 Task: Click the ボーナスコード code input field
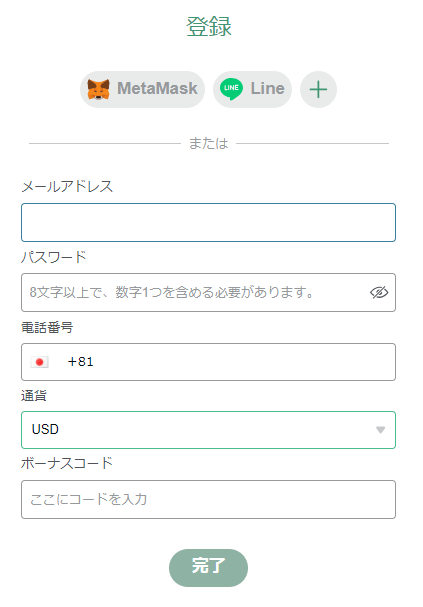pyautogui.click(x=208, y=499)
